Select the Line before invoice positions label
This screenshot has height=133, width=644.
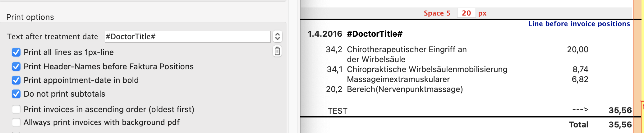pyautogui.click(x=579, y=24)
